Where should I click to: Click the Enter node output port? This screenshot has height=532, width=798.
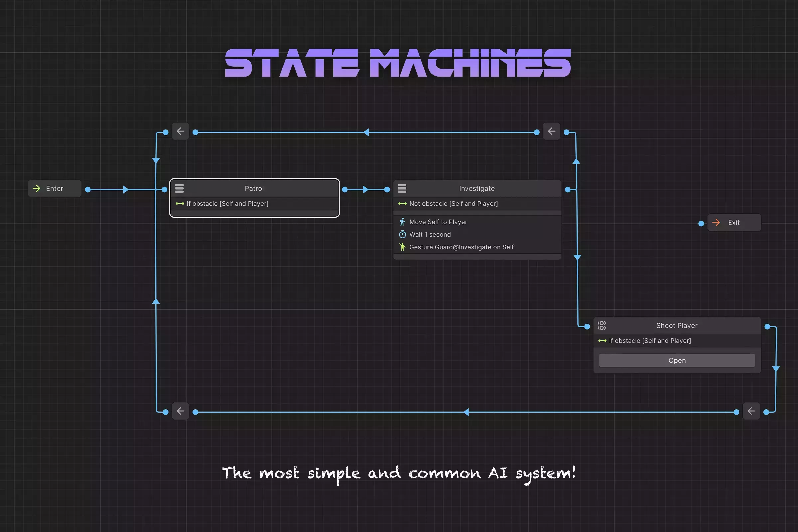[88, 189]
